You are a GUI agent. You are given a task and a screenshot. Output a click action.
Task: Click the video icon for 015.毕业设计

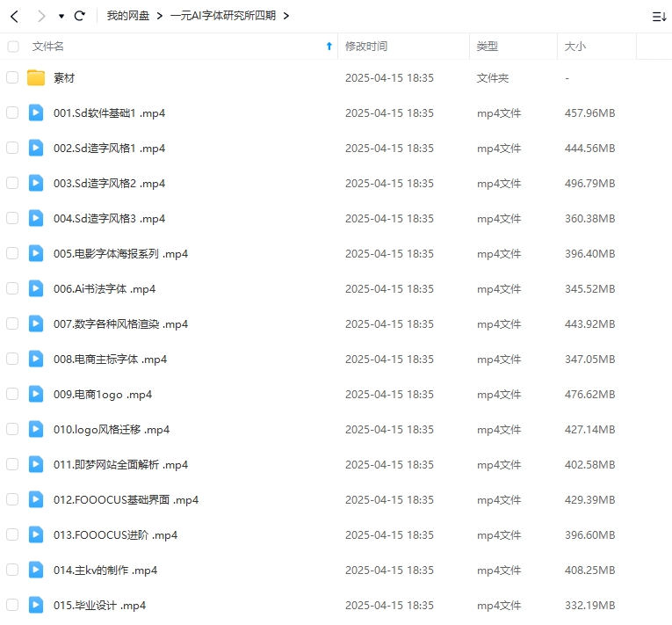pyautogui.click(x=36, y=605)
